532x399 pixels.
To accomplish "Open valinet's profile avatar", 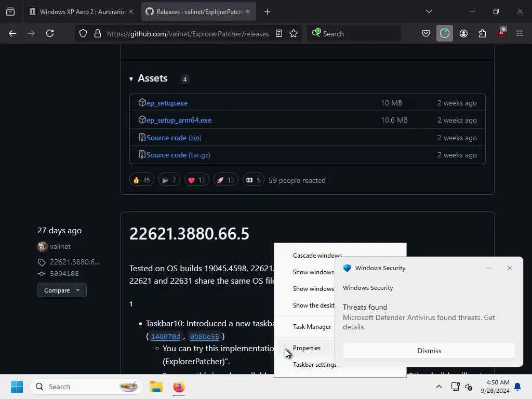I will [43, 246].
